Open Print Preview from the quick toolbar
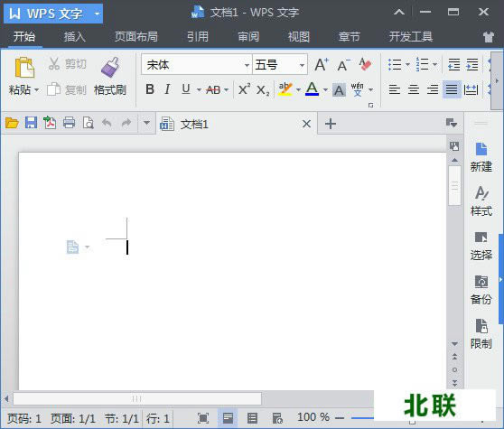The image size is (504, 429). tap(89, 123)
